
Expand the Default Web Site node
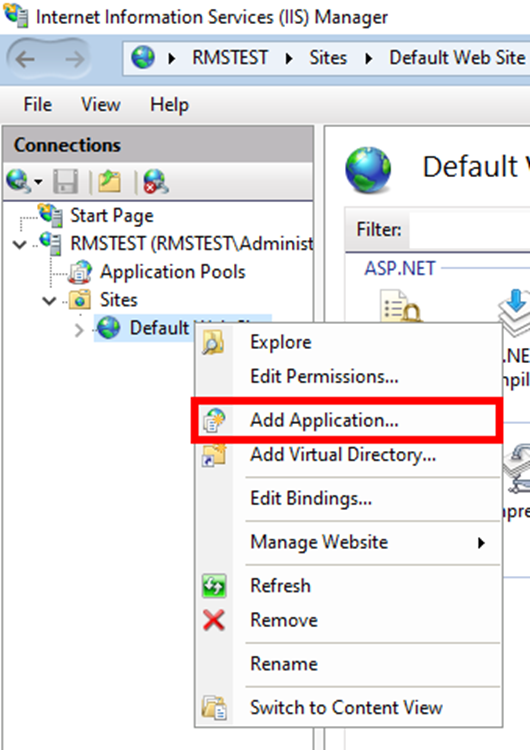tap(79, 330)
